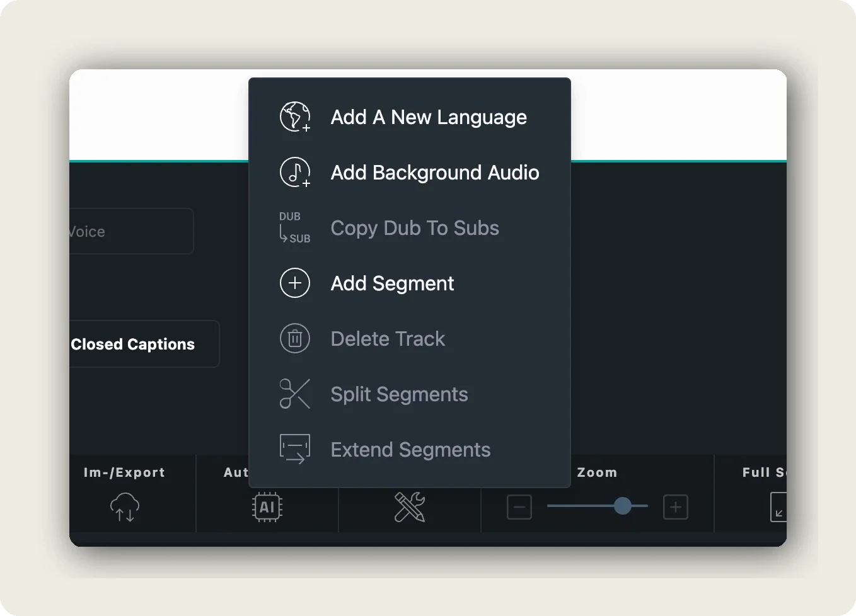The height and width of the screenshot is (616, 856).
Task: Click the Closed Captions track button
Action: tap(144, 344)
